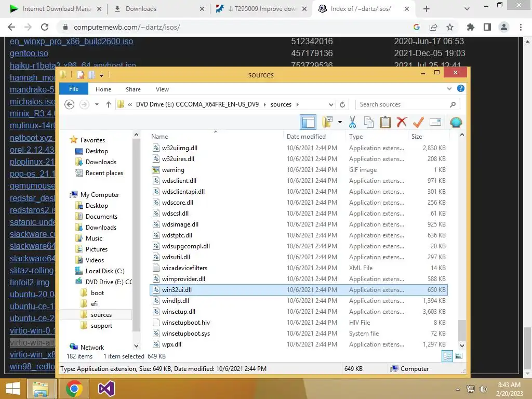
Task: Click the volume speaker tray icon
Action: (483, 389)
